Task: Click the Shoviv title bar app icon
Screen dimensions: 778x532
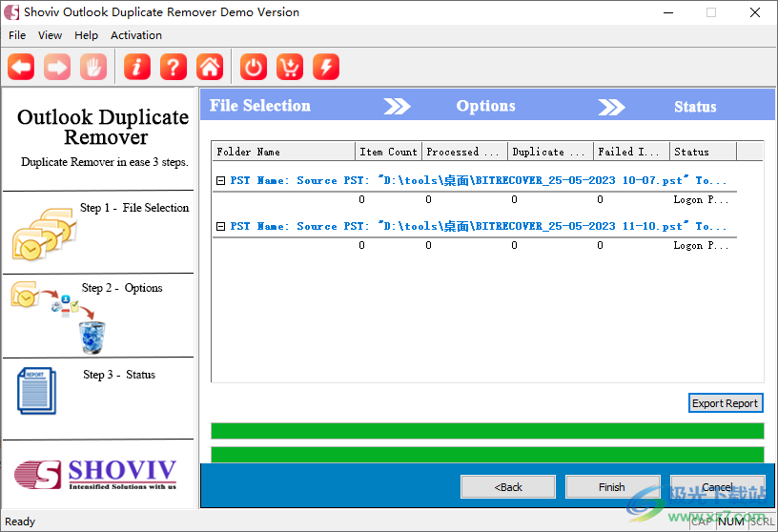Action: pos(11,11)
